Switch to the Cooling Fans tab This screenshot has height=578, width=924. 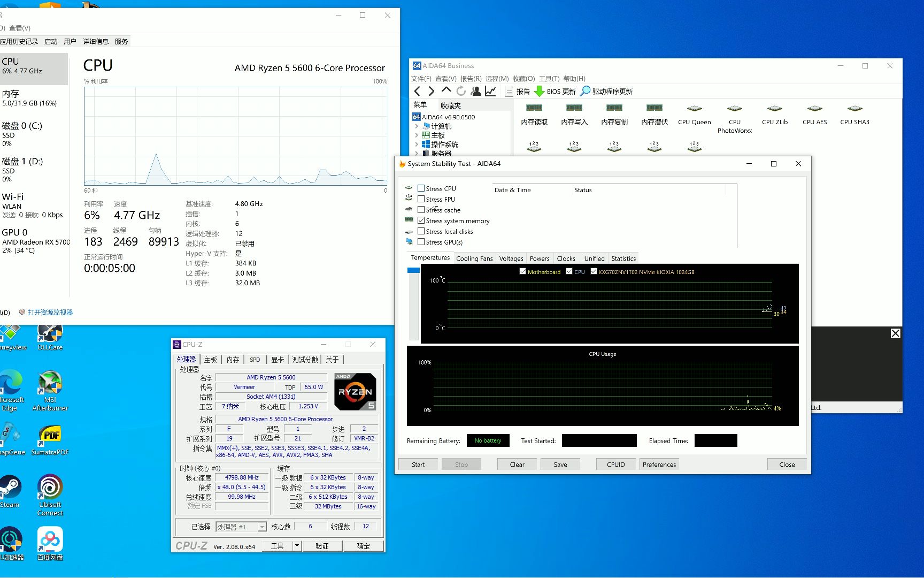point(474,258)
